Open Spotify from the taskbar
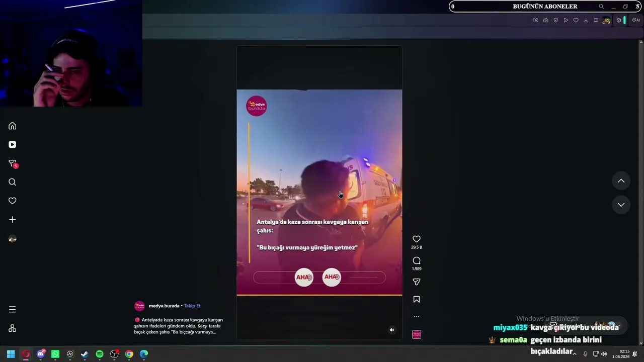Image resolution: width=644 pixels, height=362 pixels. click(x=100, y=354)
